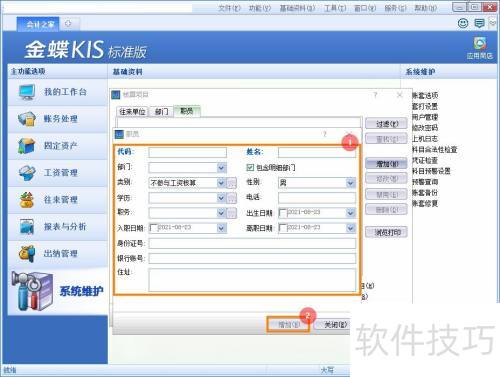Switch to 往来单位 tab
This screenshot has width=500, height=377.
[133, 112]
